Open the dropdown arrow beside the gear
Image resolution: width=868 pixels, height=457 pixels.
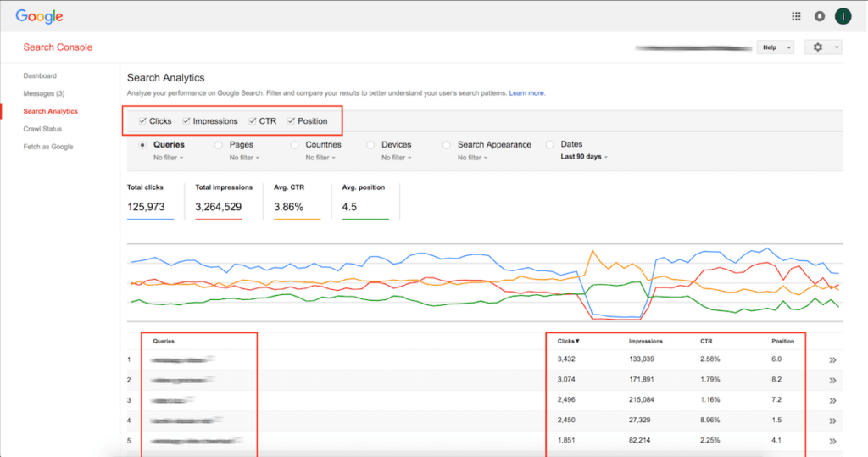click(x=837, y=47)
